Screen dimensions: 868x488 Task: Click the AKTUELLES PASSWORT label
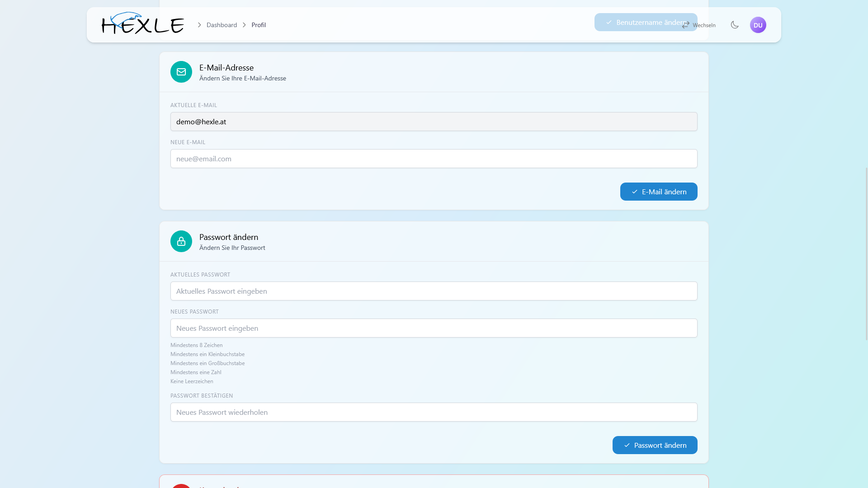200,274
